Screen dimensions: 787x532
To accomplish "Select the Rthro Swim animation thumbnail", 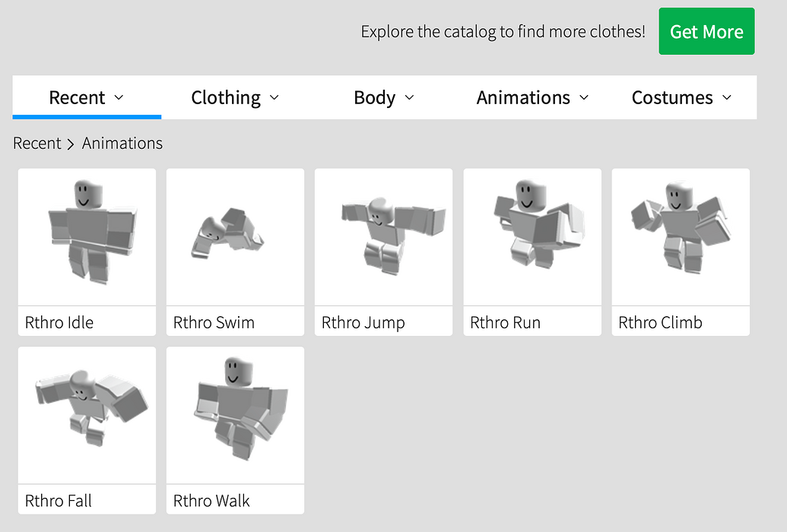I will pos(234,236).
